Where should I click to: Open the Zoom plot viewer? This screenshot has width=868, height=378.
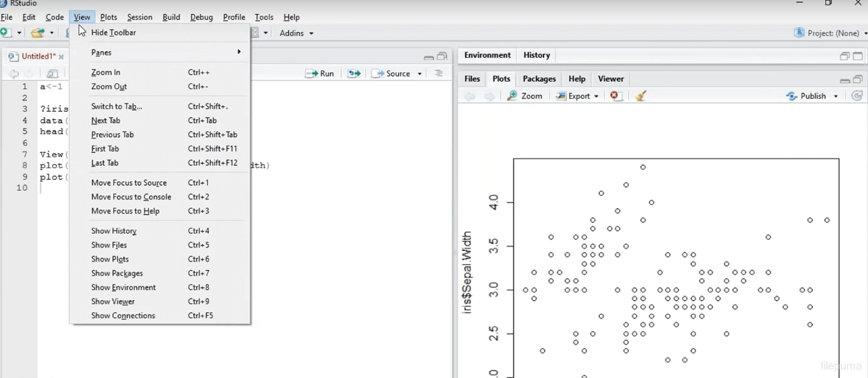524,95
